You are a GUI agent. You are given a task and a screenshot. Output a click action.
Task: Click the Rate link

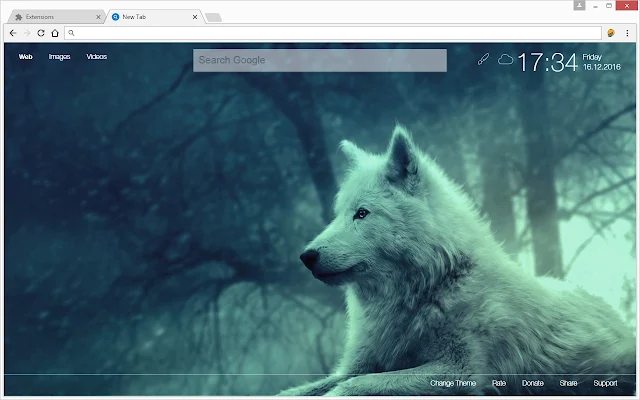(499, 383)
